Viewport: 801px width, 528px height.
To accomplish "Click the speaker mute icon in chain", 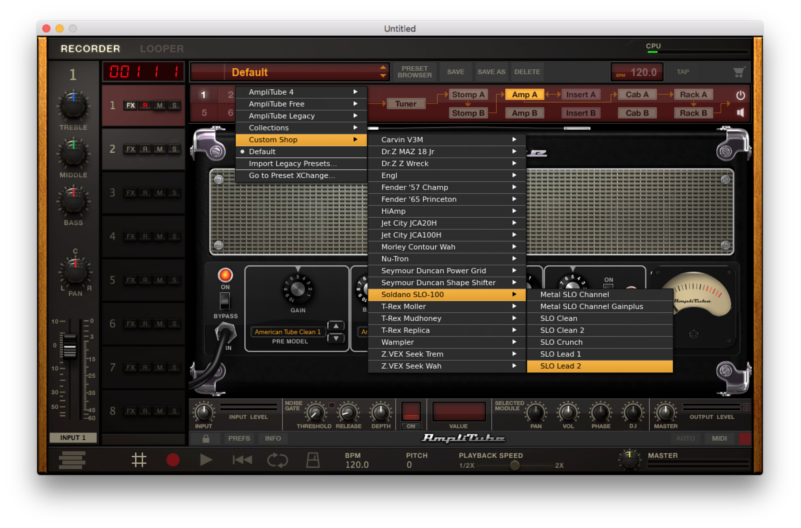I will pyautogui.click(x=740, y=112).
